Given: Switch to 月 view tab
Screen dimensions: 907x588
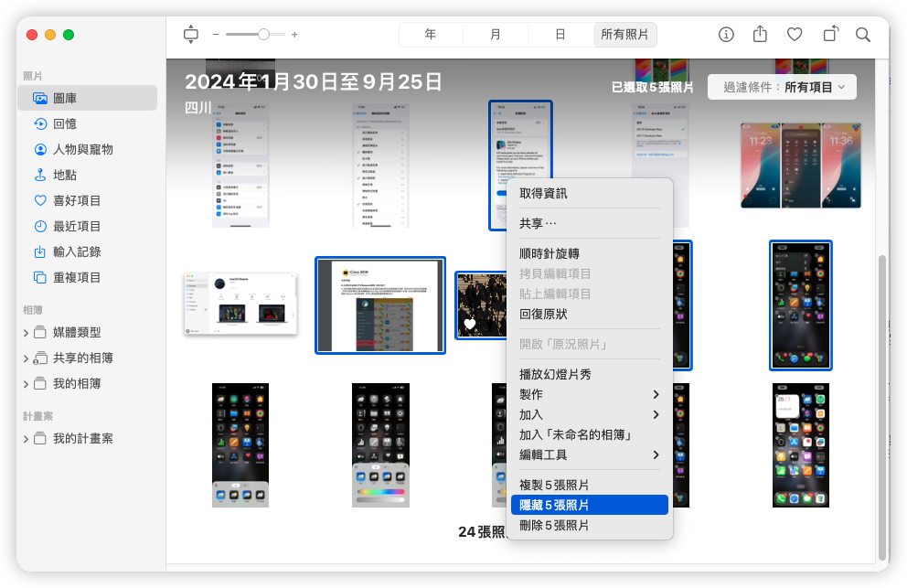Looking at the screenshot, I should point(496,35).
